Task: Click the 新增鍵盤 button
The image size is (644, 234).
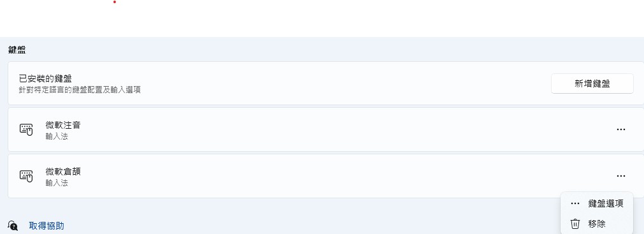Action: tap(592, 84)
